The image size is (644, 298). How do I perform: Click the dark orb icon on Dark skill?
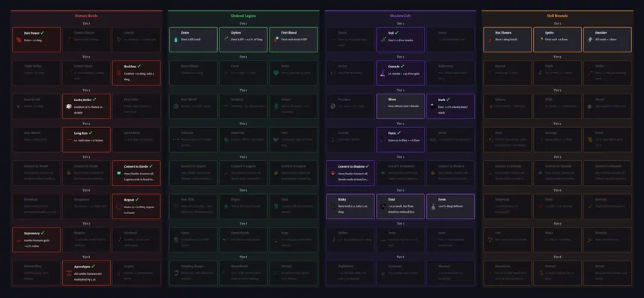433,106
